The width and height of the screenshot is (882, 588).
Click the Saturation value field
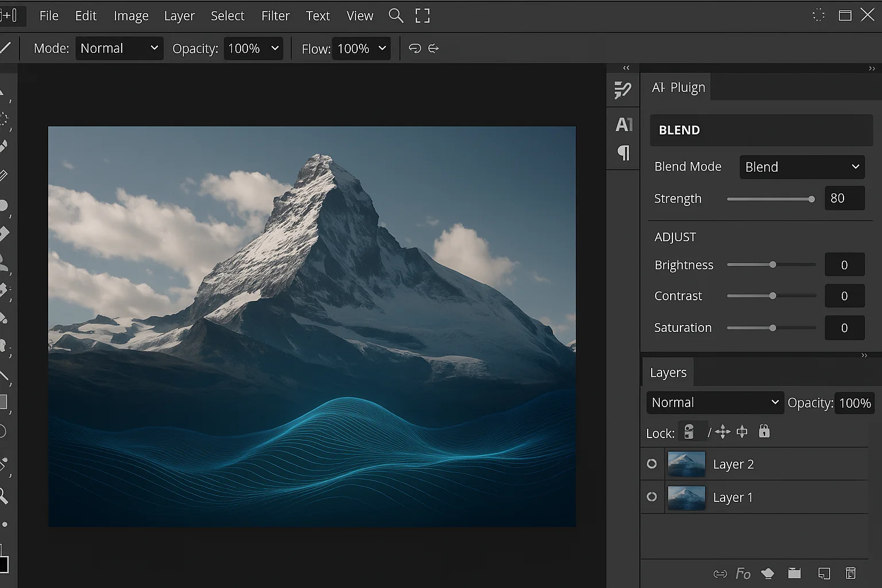(845, 328)
